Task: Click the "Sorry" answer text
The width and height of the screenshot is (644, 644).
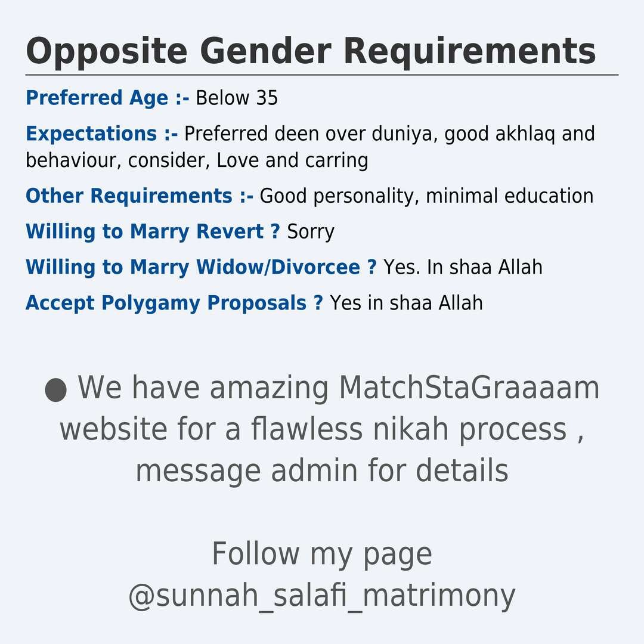Action: coord(311,231)
